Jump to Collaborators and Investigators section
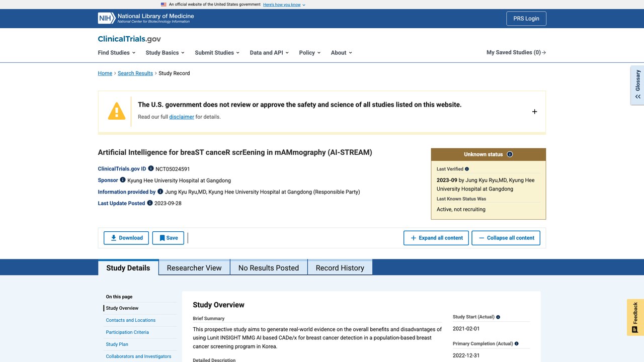This screenshot has width=644, height=362. coord(138,356)
